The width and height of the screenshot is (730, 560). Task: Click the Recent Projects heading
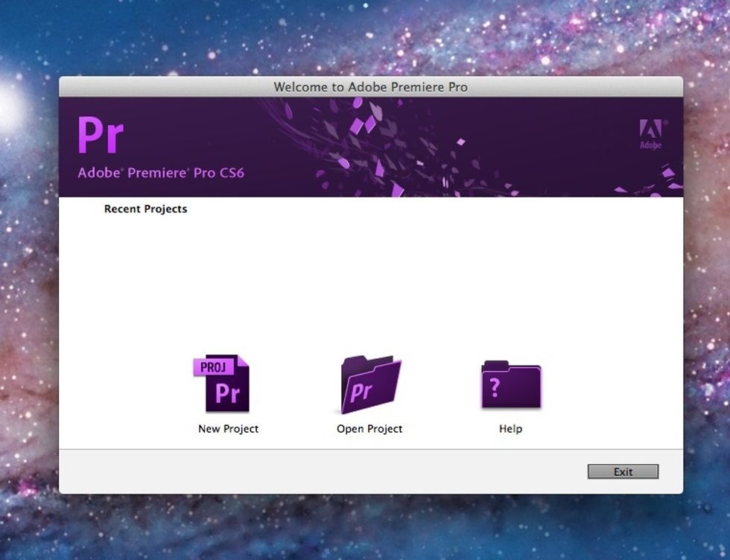145,209
